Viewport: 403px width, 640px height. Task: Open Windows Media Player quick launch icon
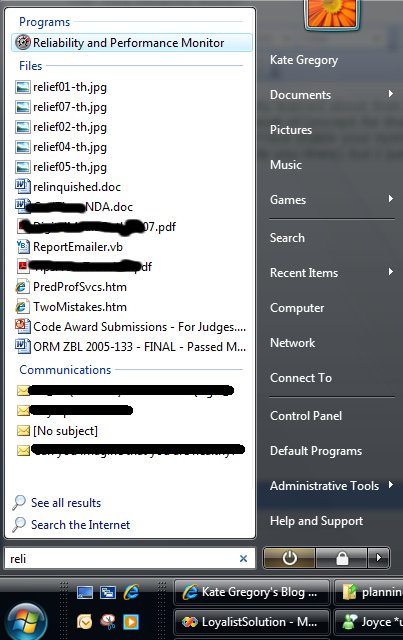tap(131, 622)
